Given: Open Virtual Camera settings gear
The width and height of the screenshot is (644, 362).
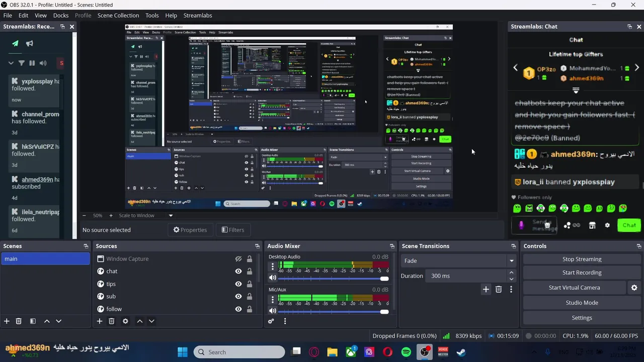Looking at the screenshot, I should tap(634, 288).
